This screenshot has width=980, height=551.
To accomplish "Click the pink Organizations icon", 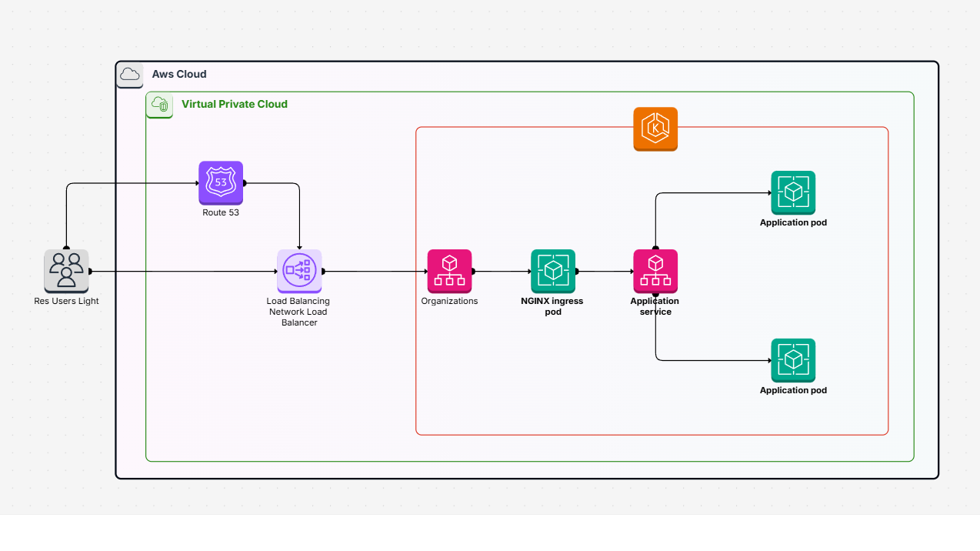I will click(449, 271).
